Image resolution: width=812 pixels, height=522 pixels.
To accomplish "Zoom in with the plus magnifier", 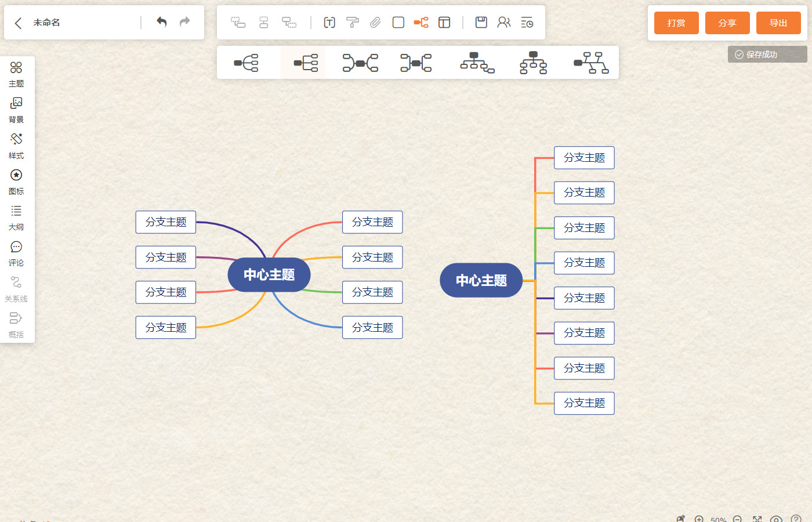I will pyautogui.click(x=699, y=519).
